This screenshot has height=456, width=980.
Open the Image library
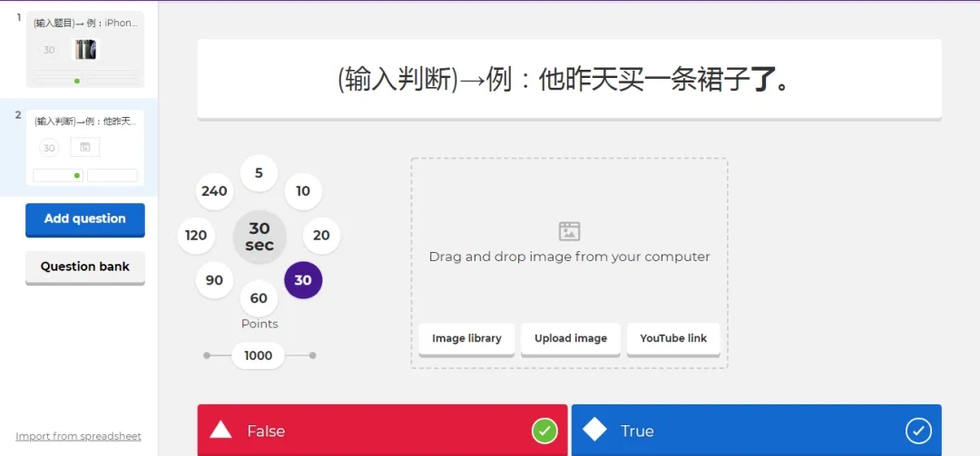466,339
